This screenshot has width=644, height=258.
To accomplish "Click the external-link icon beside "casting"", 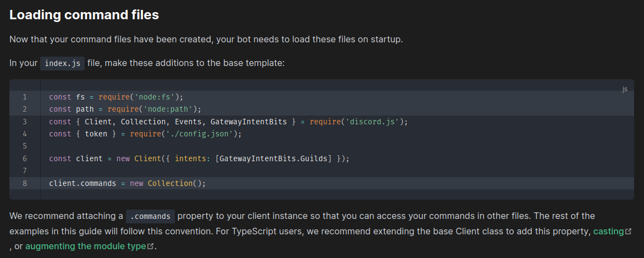I will (x=628, y=231).
